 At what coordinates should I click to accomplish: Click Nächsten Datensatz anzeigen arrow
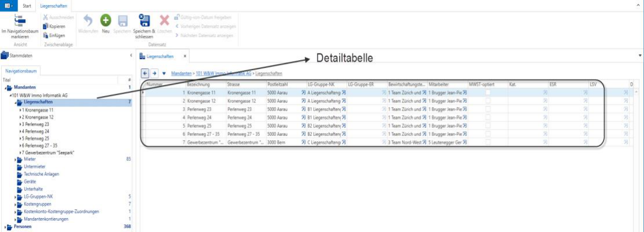point(176,35)
